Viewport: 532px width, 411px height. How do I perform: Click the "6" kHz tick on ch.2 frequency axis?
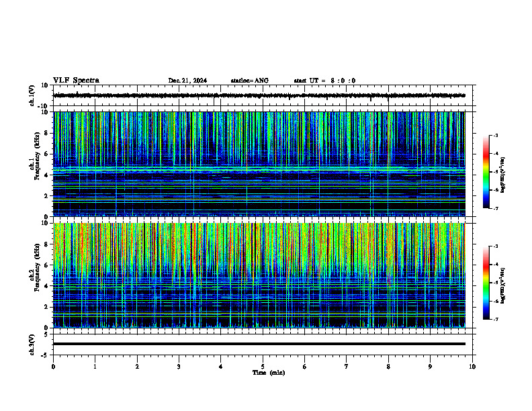pos(46,265)
